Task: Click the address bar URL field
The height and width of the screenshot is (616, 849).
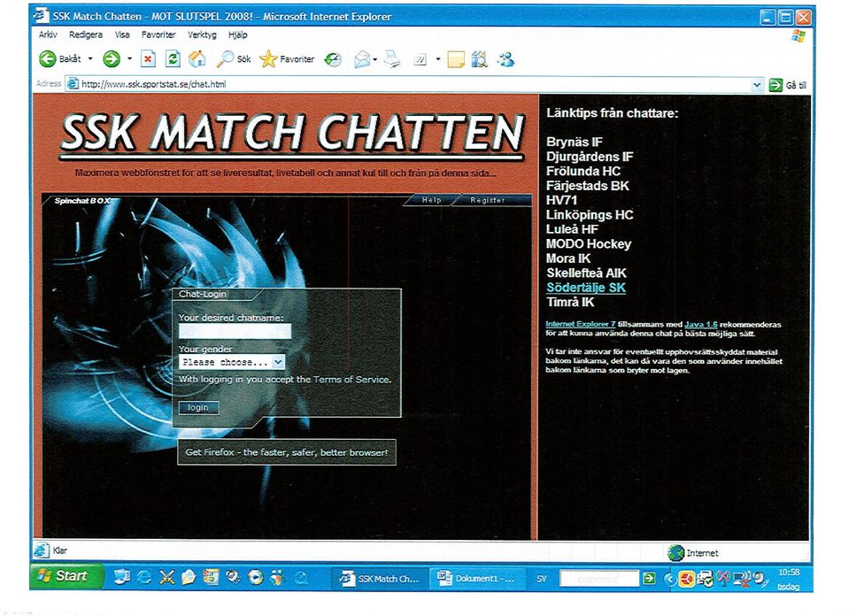Action: 415,84
